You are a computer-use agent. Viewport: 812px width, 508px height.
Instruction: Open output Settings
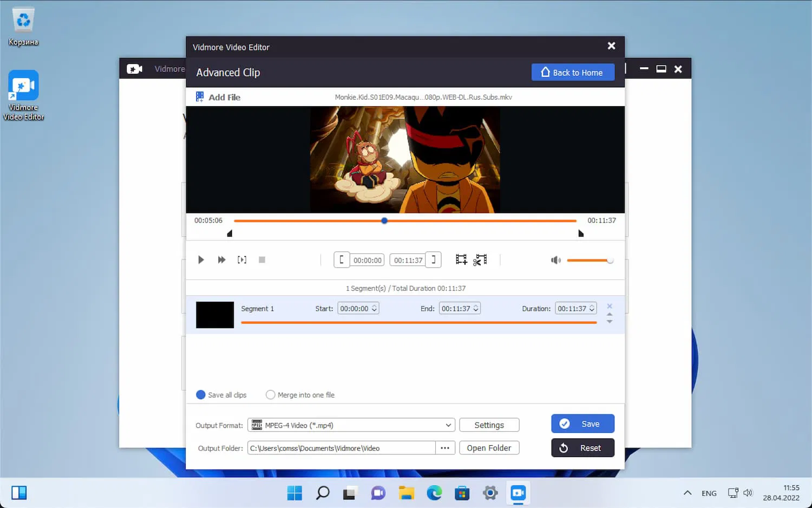489,425
